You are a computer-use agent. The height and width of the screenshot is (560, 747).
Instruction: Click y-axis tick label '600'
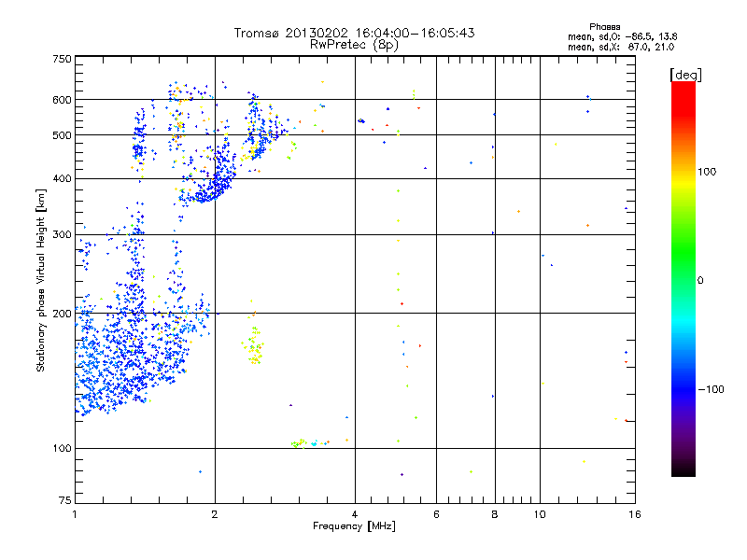(x=62, y=100)
